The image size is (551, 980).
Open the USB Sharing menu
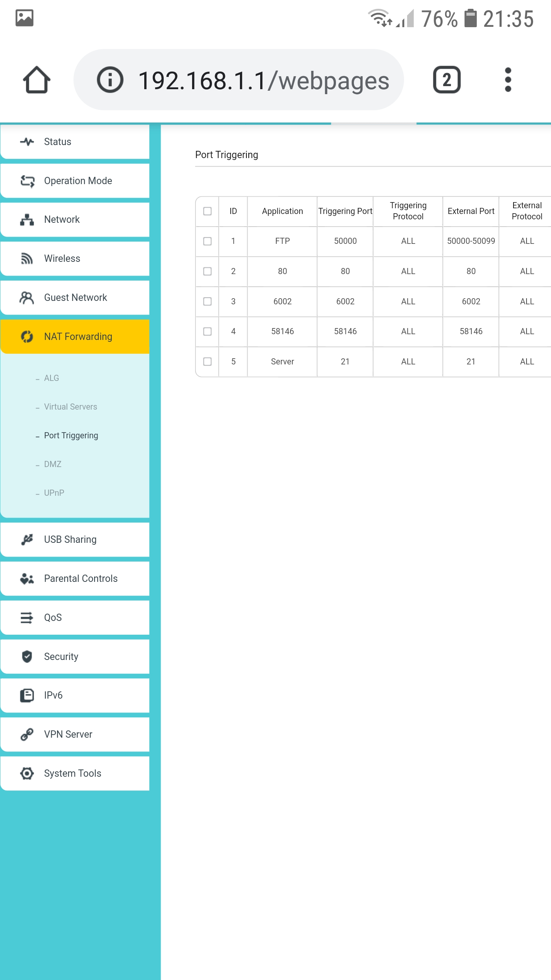(75, 539)
